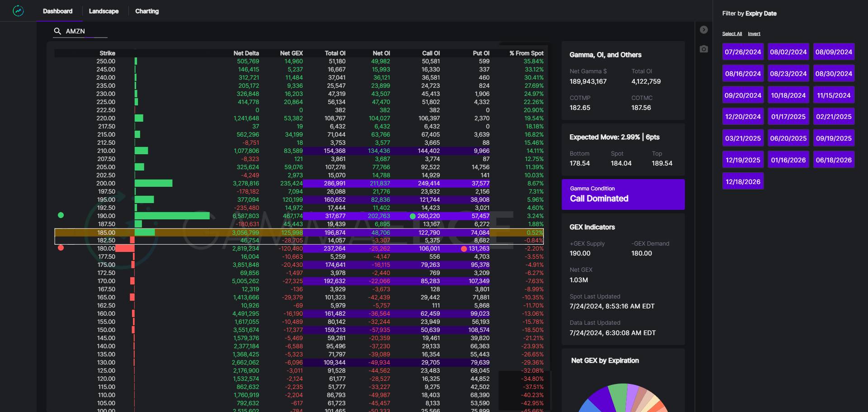Screen dimensions: 868x412
Task: Click the search magnifier icon beside AMZN
Action: [57, 31]
